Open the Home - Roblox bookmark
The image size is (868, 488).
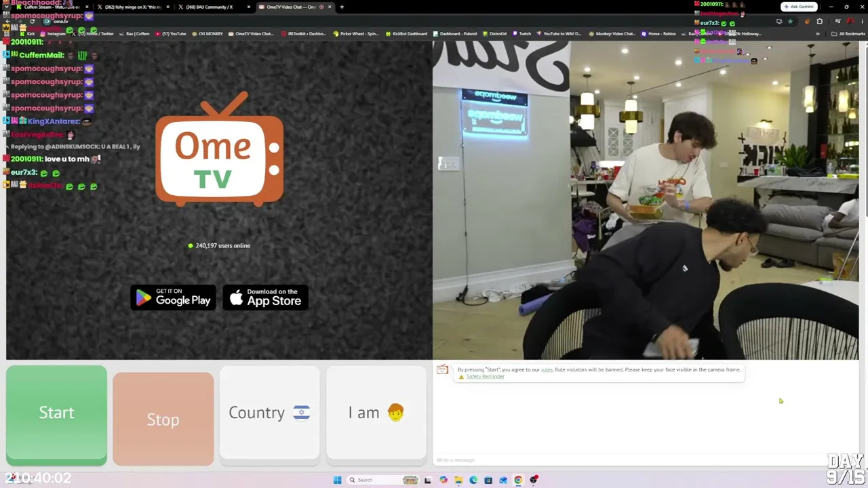[659, 34]
